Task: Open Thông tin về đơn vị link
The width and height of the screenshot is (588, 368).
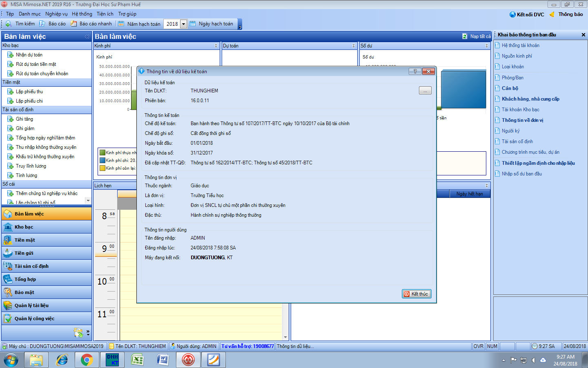Action: click(522, 120)
